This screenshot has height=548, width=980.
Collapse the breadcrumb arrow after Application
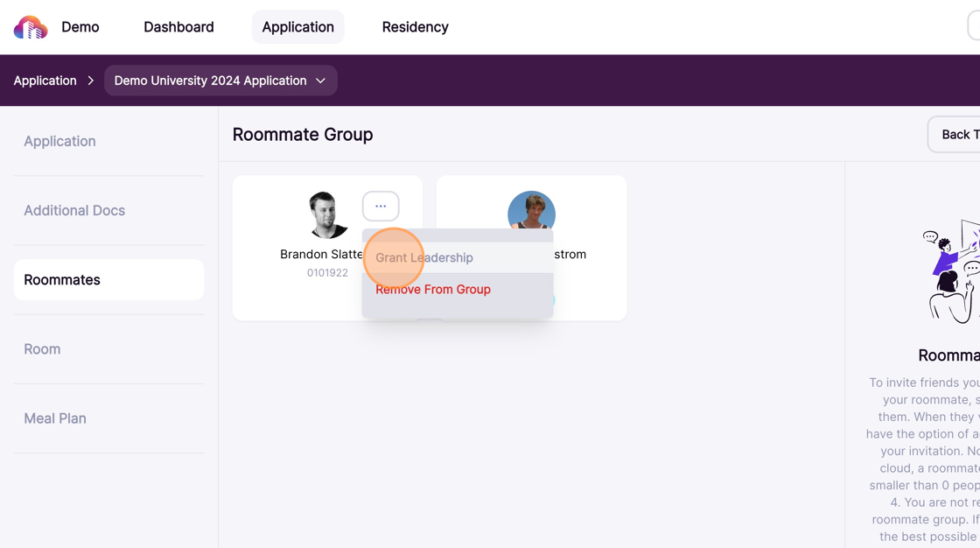[91, 80]
